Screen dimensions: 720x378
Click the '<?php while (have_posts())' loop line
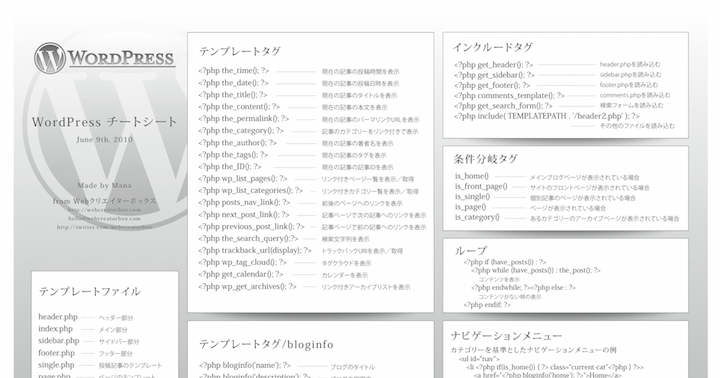pyautogui.click(x=536, y=271)
